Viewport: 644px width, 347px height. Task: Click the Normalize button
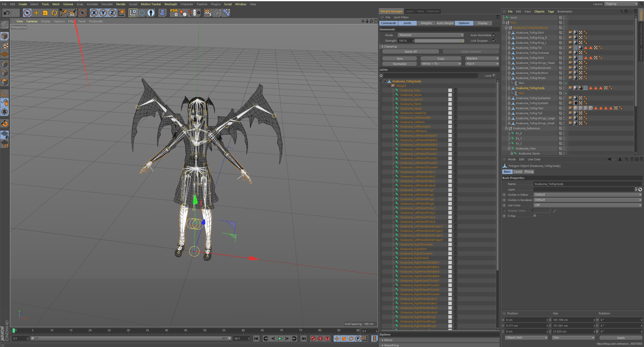pyautogui.click(x=399, y=64)
